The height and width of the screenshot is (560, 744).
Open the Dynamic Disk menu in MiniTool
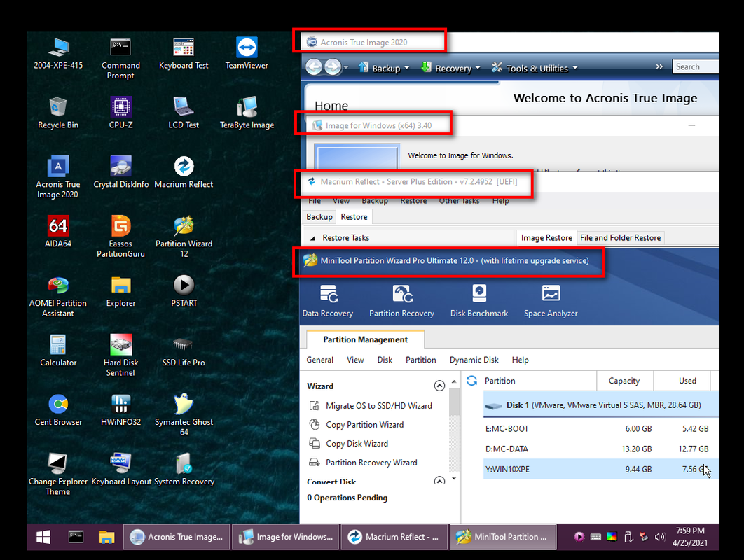[x=474, y=360]
